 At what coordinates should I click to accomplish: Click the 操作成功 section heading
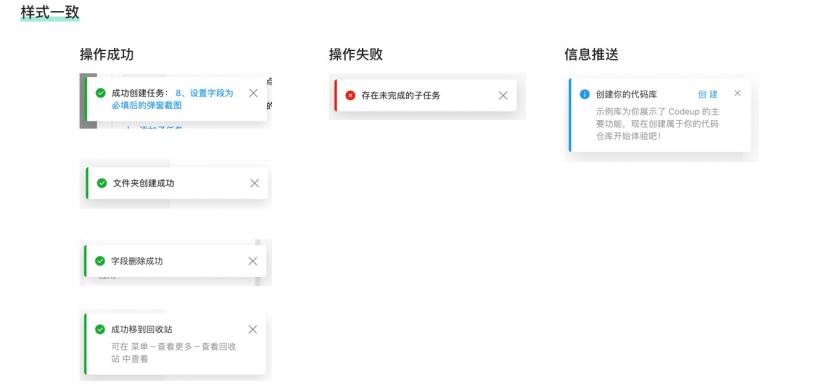click(107, 54)
